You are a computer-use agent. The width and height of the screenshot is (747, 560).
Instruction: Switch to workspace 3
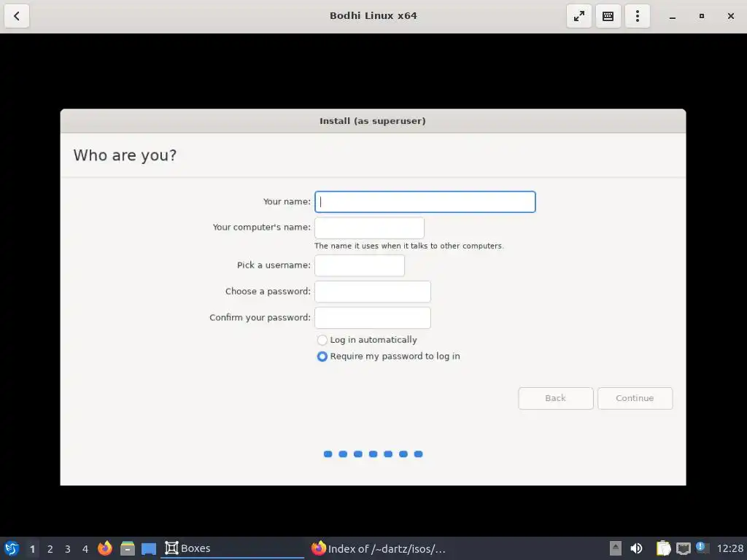(x=68, y=549)
